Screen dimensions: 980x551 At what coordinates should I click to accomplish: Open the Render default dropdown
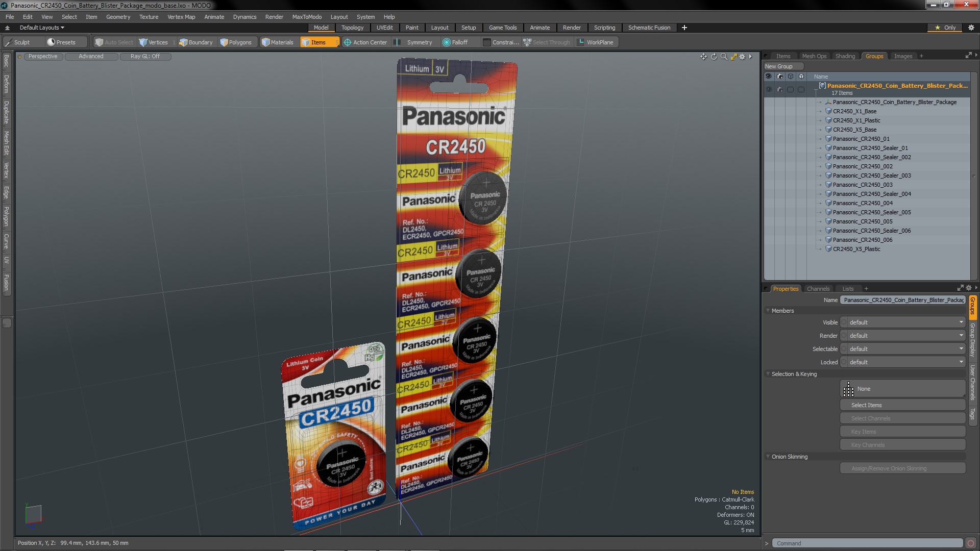(x=906, y=336)
